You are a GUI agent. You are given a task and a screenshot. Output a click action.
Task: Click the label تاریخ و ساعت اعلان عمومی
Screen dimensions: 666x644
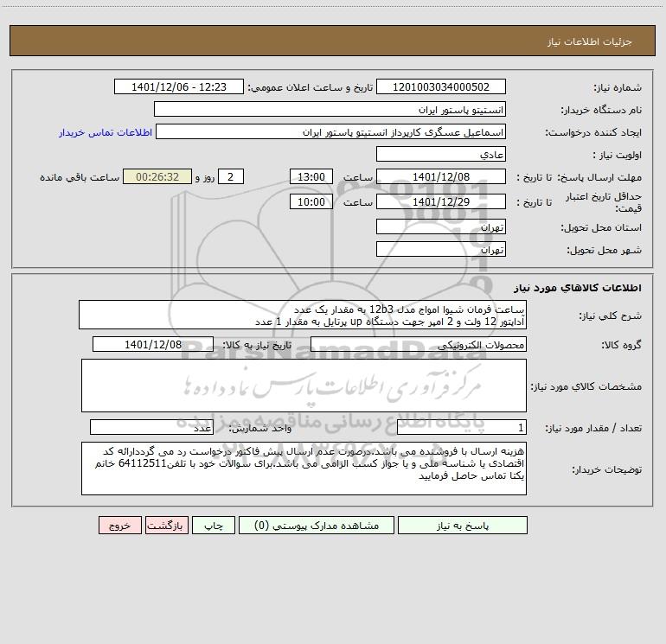coord(311,87)
